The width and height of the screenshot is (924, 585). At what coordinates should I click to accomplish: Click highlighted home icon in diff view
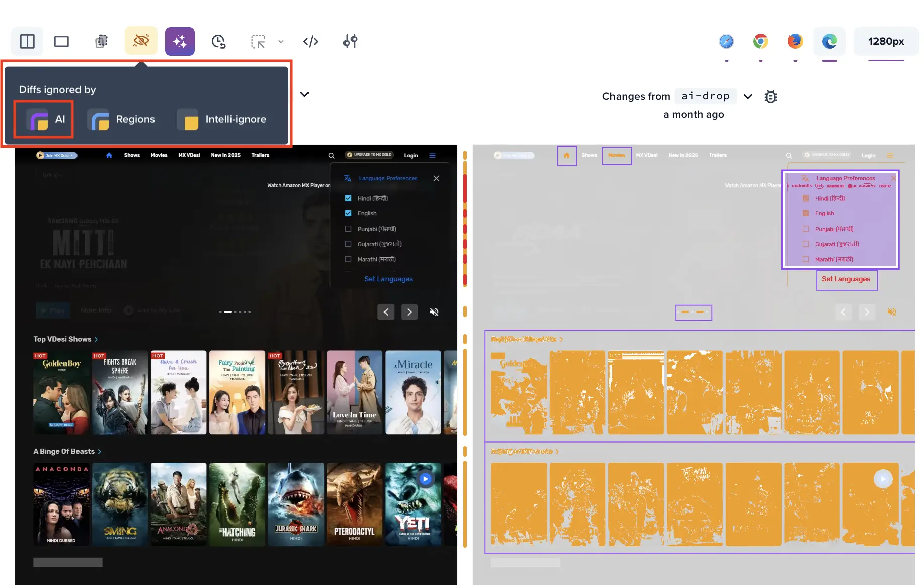pyautogui.click(x=566, y=156)
